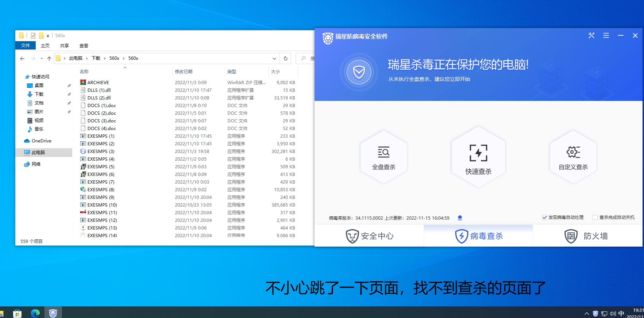Screen dimensions: 644x318
Task: Open the 文件 menu in File Explorer
Action: point(26,46)
